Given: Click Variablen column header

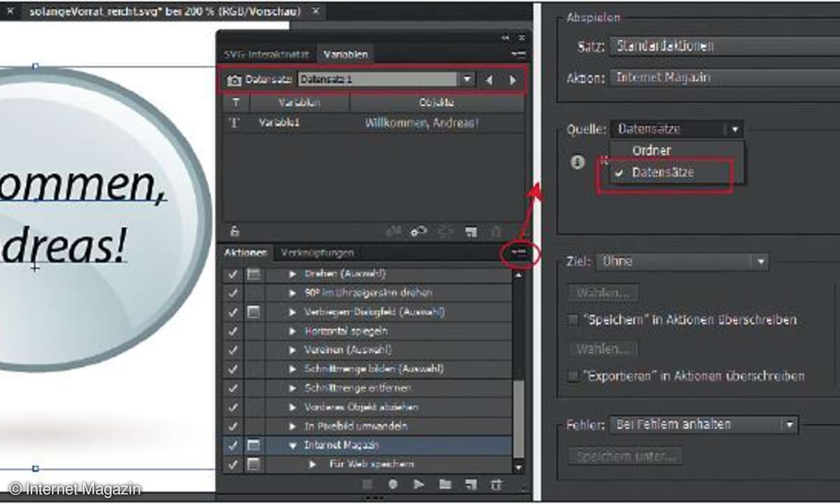Looking at the screenshot, I should point(300,102).
